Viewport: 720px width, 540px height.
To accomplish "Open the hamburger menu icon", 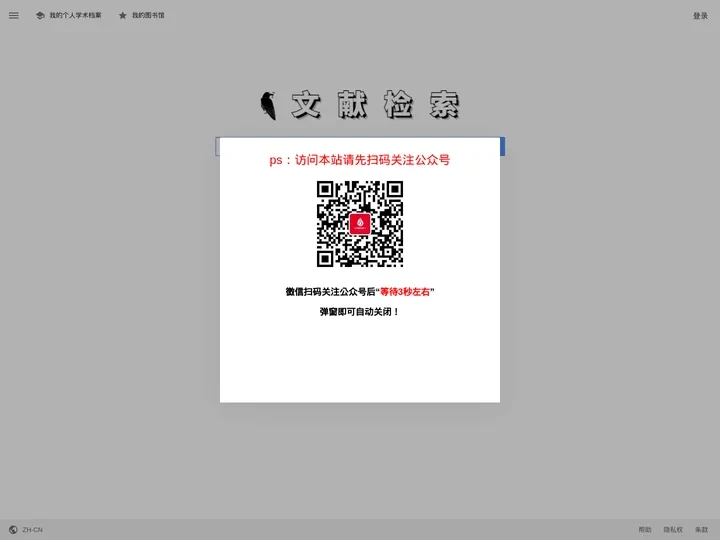I will pos(14,16).
